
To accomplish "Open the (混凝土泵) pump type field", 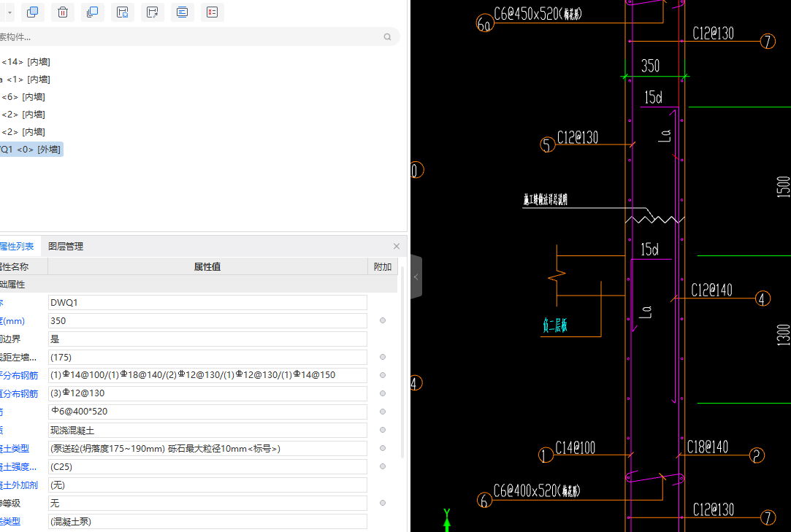I will pos(207,521).
